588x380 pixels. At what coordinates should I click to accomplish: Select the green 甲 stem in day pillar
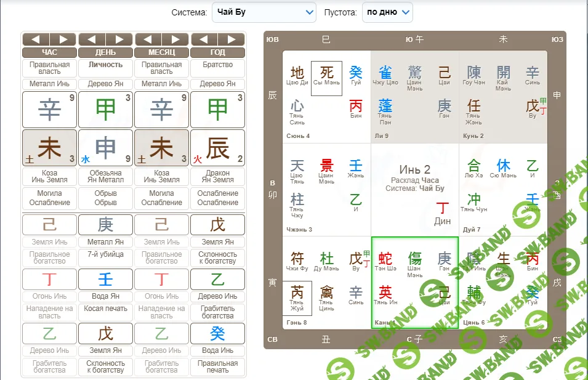tap(106, 110)
